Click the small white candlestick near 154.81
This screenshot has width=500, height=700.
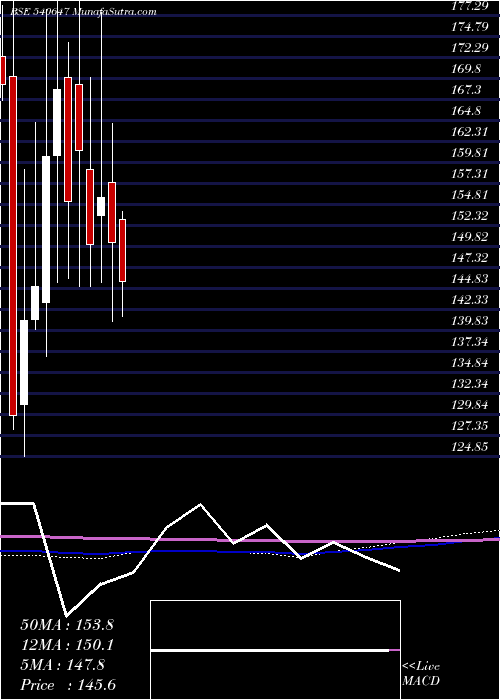101,207
